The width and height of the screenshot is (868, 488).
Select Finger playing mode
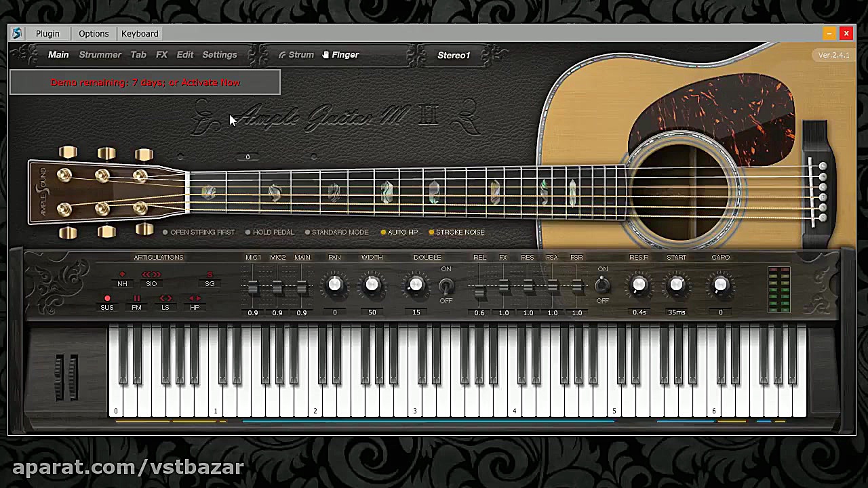click(x=340, y=55)
